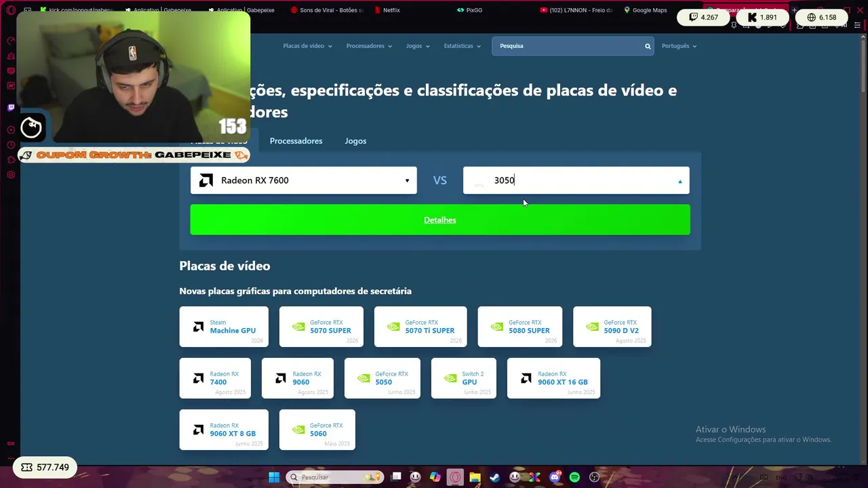
Task: Open the sidebar settings gear icon
Action: coord(11,175)
